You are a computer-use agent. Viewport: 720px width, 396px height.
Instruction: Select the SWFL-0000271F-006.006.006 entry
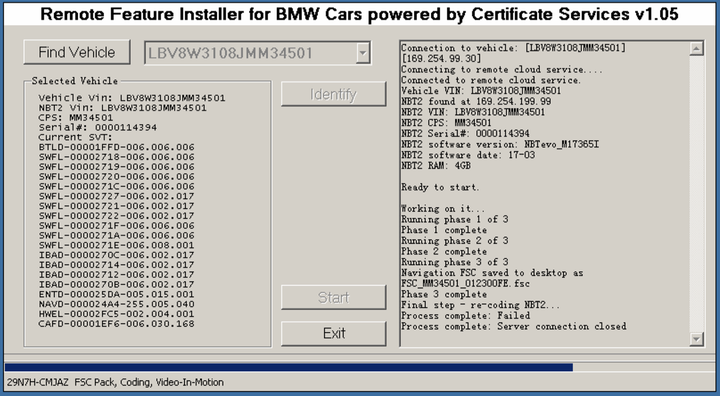click(x=116, y=226)
